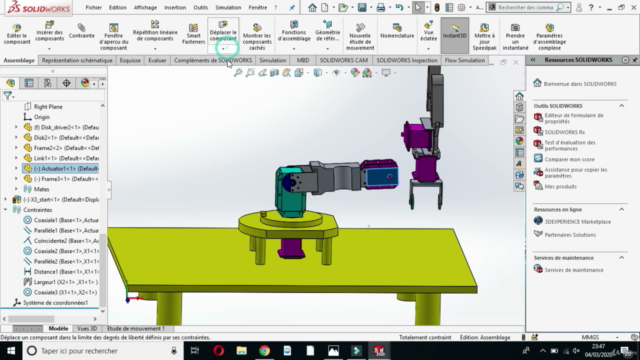Click home icon in quick access bar
640x360 pixels.
[x=312, y=7]
